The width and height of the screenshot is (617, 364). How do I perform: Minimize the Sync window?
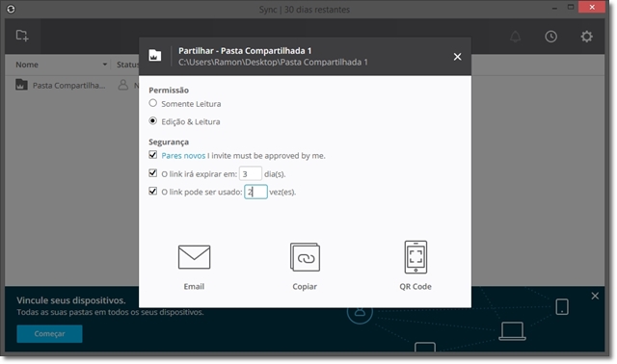(554, 8)
